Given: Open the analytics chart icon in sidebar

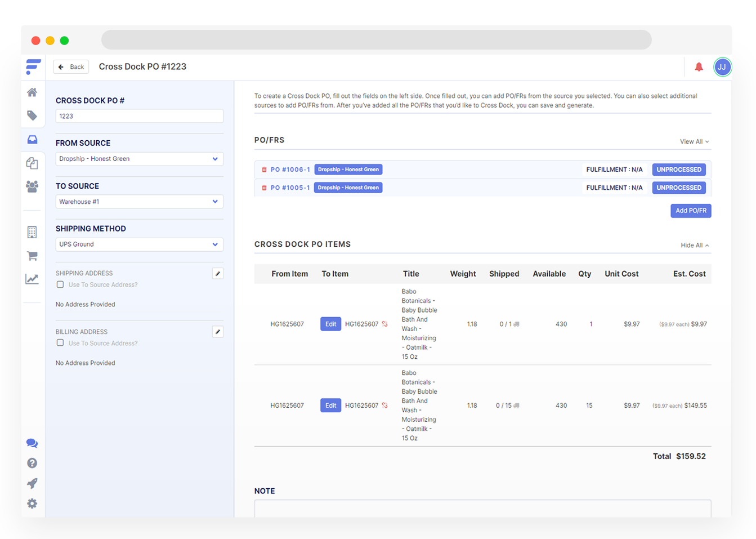Looking at the screenshot, I should point(32,279).
